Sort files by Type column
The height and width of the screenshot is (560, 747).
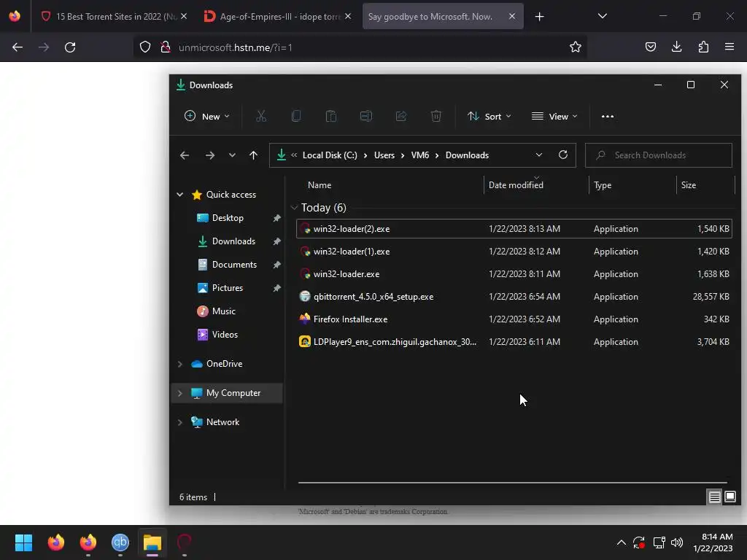click(x=603, y=185)
